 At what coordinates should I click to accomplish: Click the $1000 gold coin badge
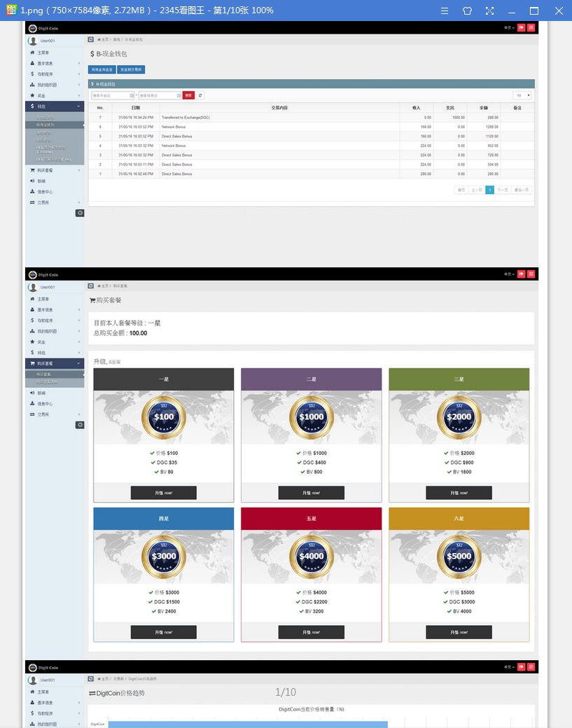(x=312, y=416)
